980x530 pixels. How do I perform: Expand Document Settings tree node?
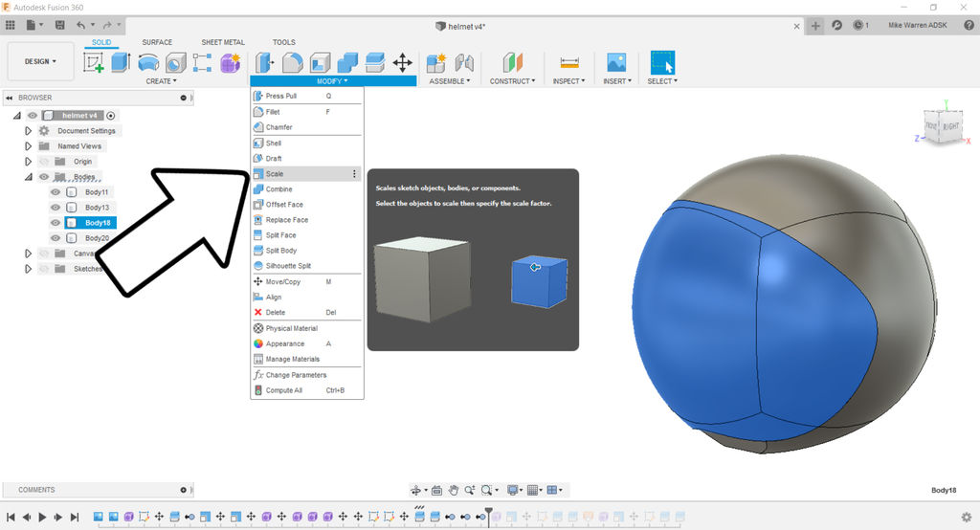(28, 131)
